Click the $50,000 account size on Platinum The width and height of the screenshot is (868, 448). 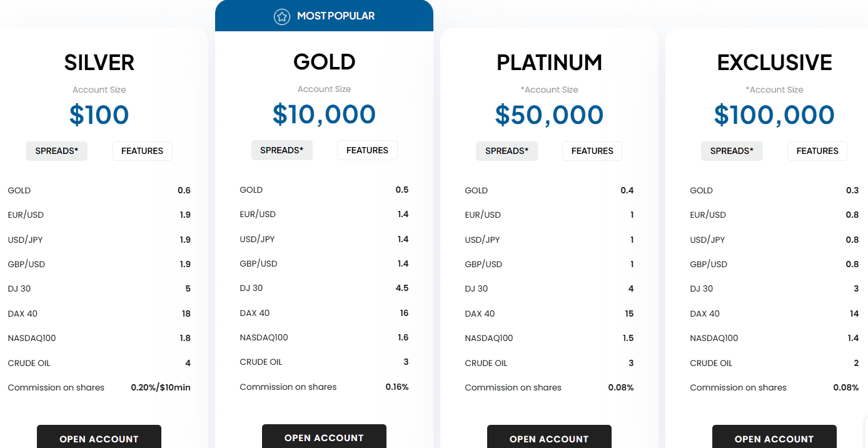pyautogui.click(x=549, y=115)
